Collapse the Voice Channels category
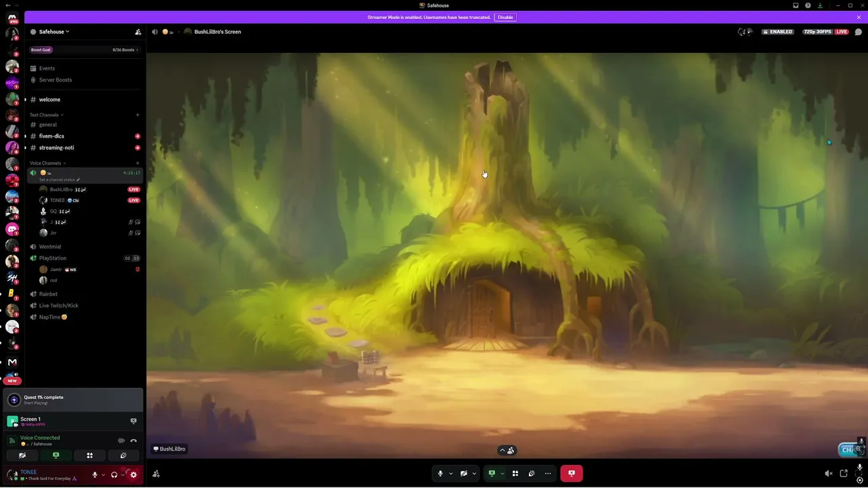The image size is (868, 488). click(x=47, y=163)
